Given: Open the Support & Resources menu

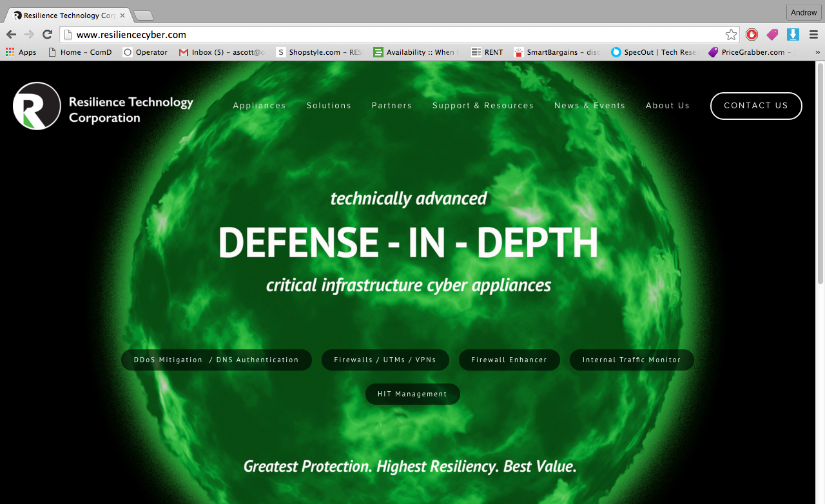Looking at the screenshot, I should [483, 106].
